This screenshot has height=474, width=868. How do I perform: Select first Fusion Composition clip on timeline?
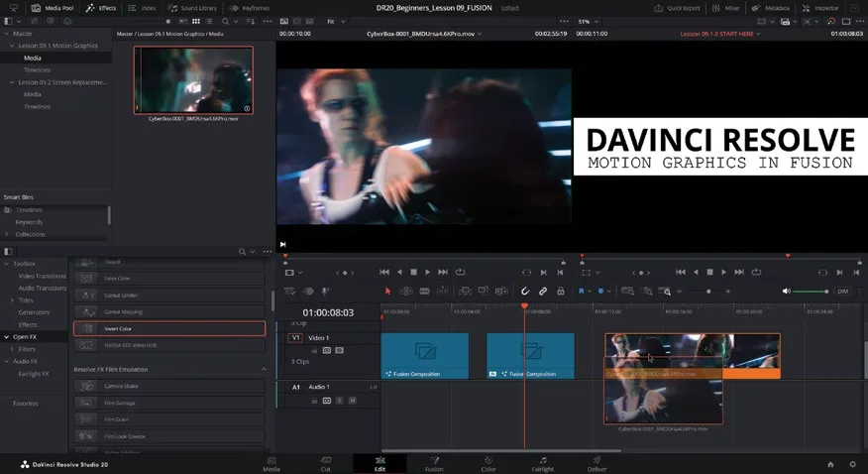[425, 355]
